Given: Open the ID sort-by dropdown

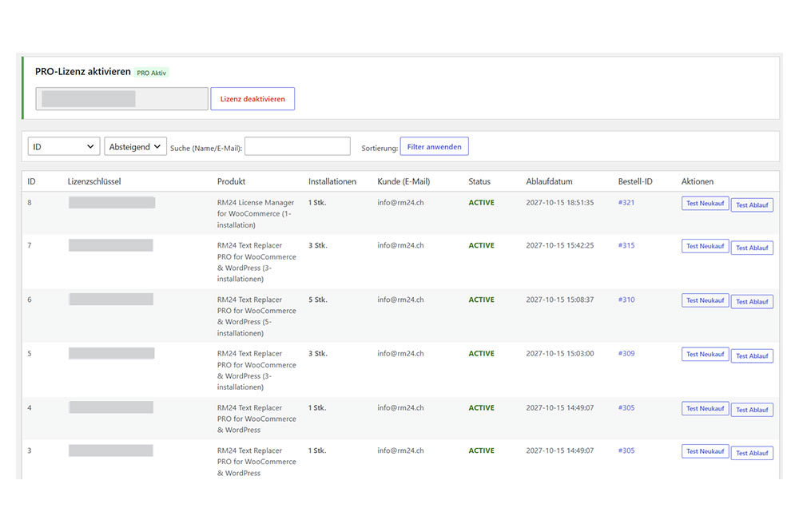Looking at the screenshot, I should [x=64, y=147].
